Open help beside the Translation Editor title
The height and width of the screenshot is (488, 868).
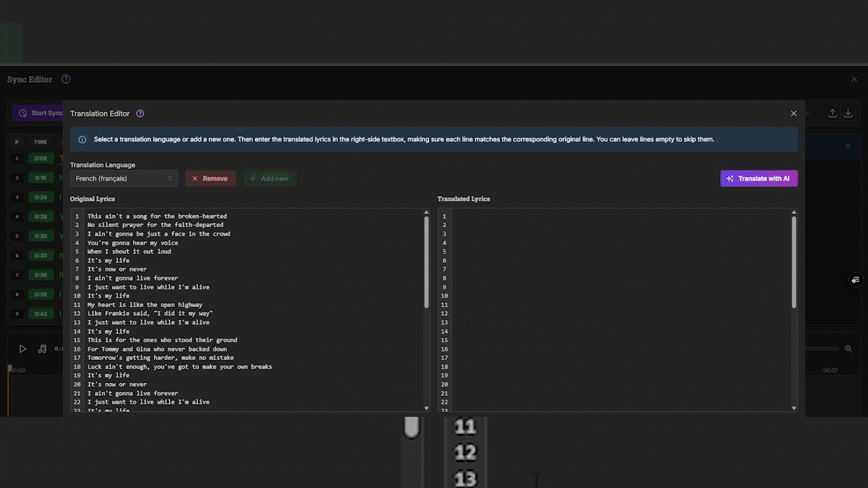click(140, 114)
